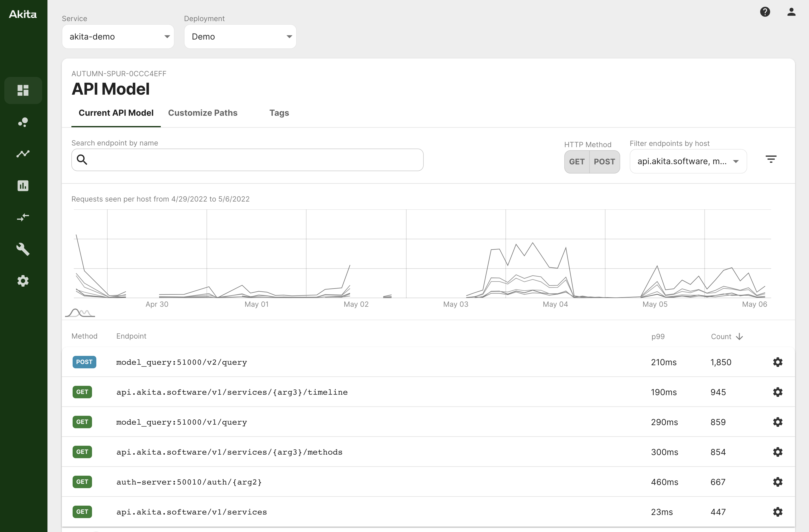The image size is (809, 532).
Task: Click the filter list icon
Action: tap(771, 159)
